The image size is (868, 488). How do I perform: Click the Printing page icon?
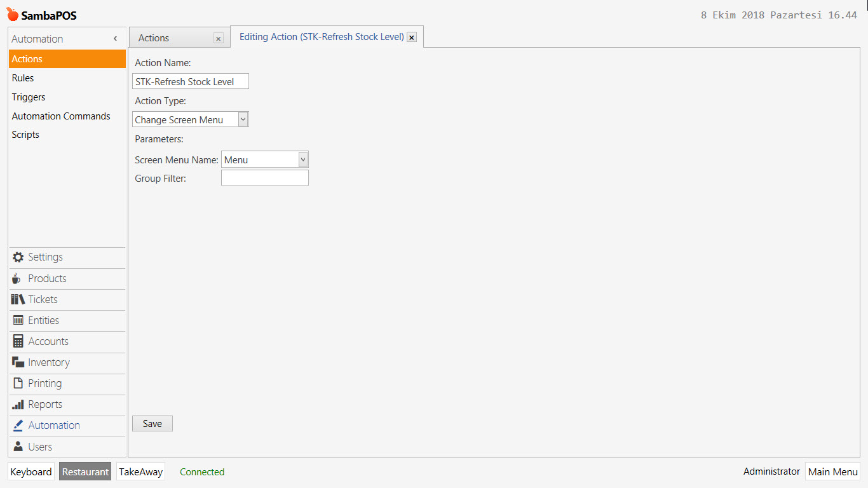click(x=18, y=383)
